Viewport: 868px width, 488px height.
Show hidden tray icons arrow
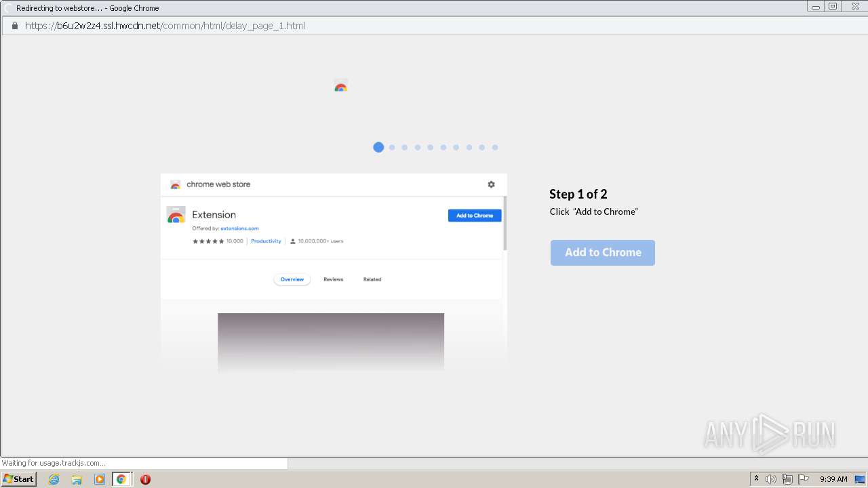pos(756,479)
